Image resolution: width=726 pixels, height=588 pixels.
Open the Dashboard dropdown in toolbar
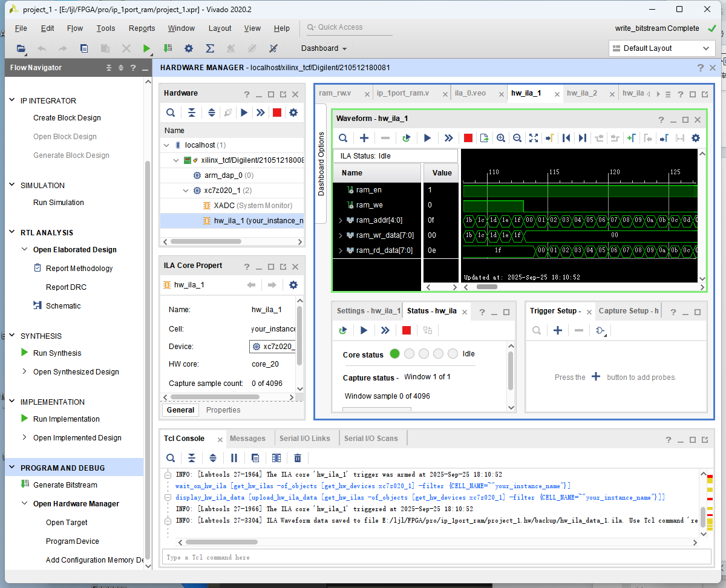324,48
